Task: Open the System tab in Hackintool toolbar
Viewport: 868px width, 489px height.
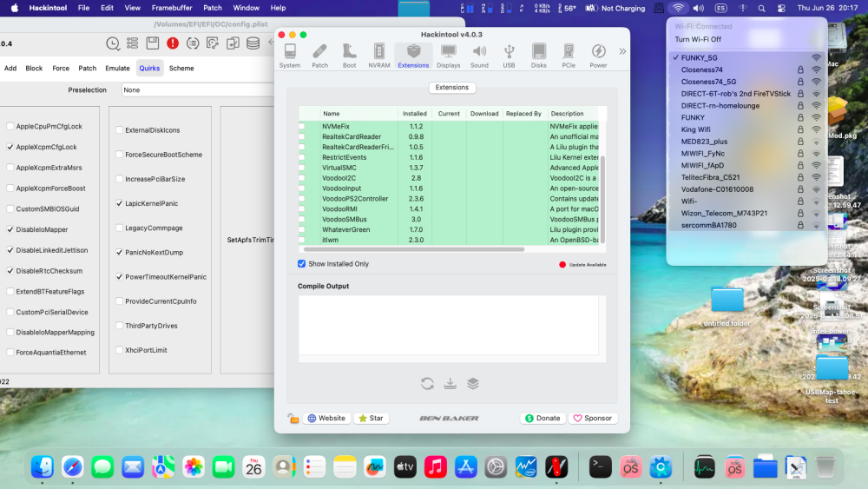Action: pyautogui.click(x=290, y=56)
